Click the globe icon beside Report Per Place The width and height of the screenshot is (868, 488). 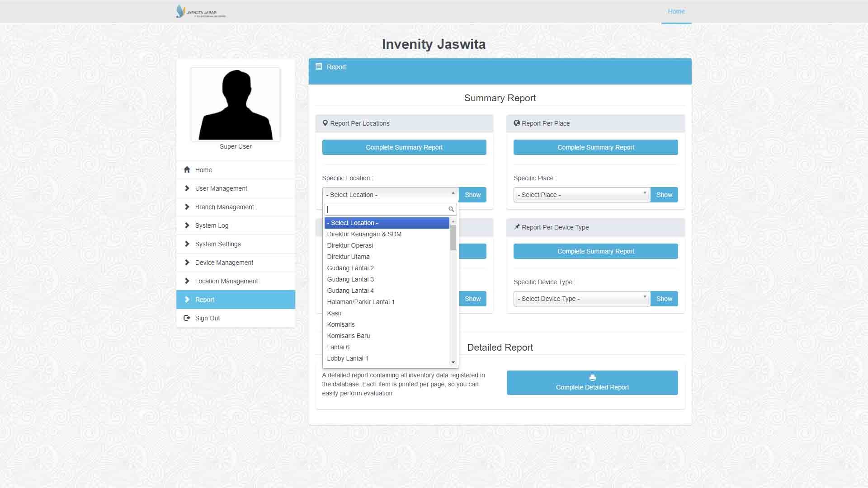coord(517,123)
